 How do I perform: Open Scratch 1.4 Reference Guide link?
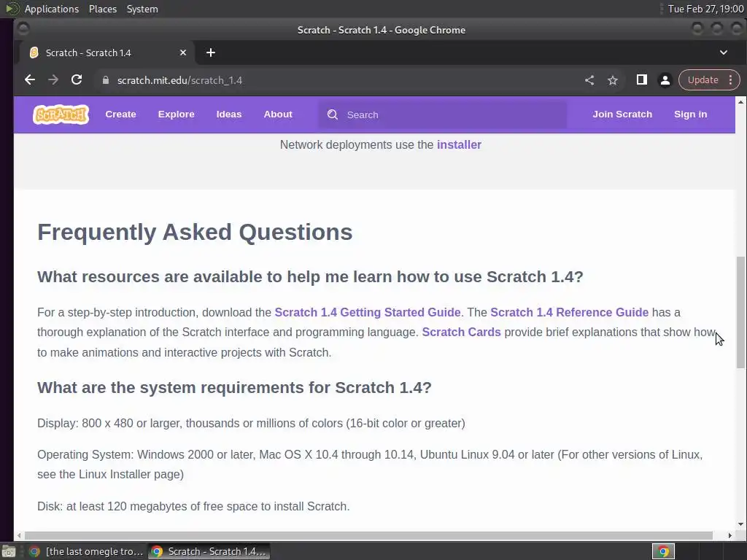[569, 312]
